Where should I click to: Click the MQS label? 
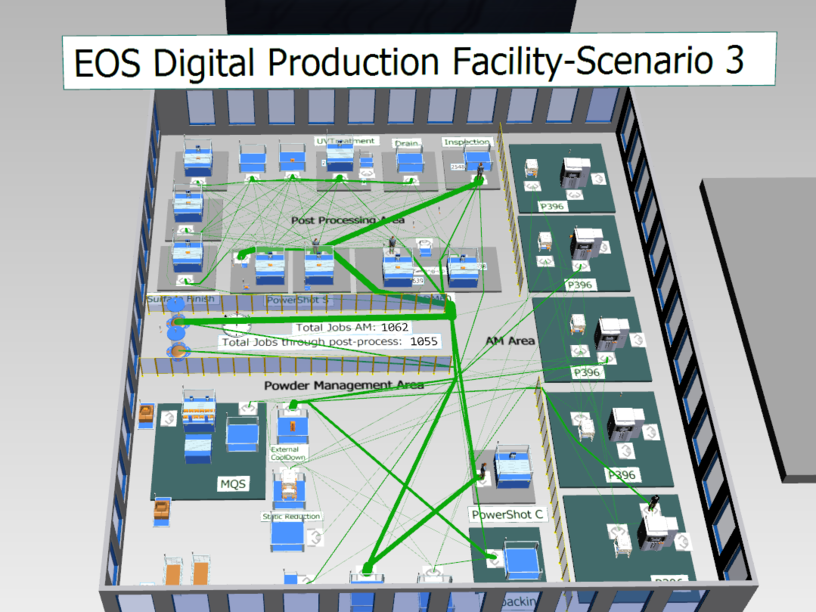click(233, 484)
